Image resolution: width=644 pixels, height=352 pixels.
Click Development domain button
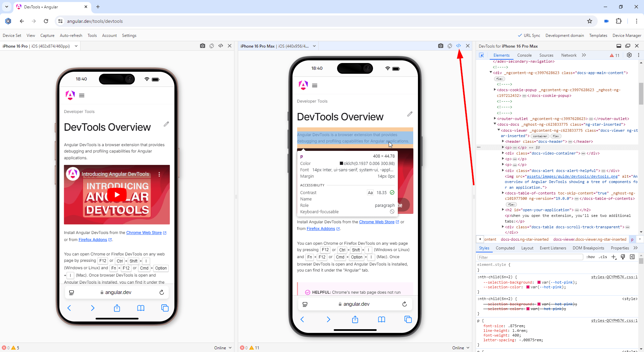tap(565, 36)
